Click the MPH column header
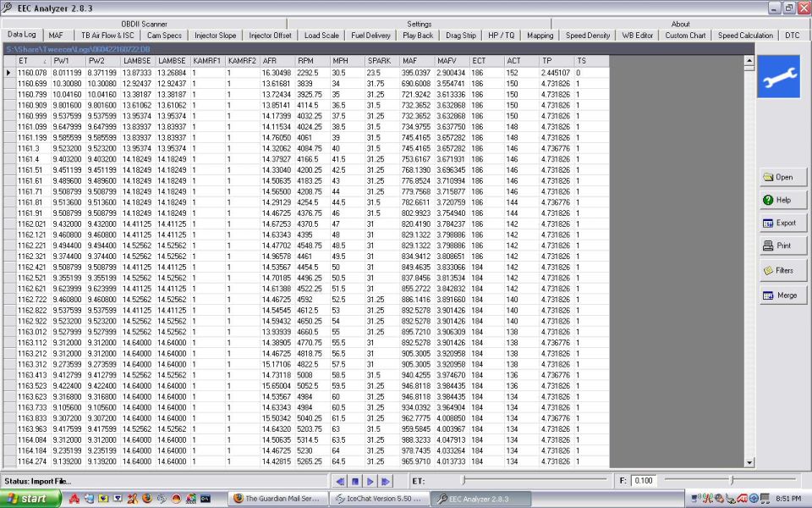Viewport: 812px width, 508px height. (x=347, y=61)
